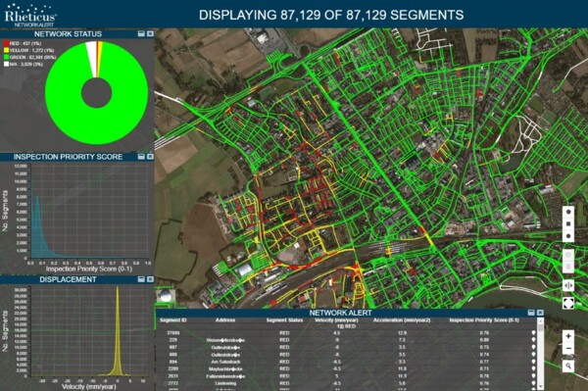Locate segment 37690 with its pin icon

point(534,333)
